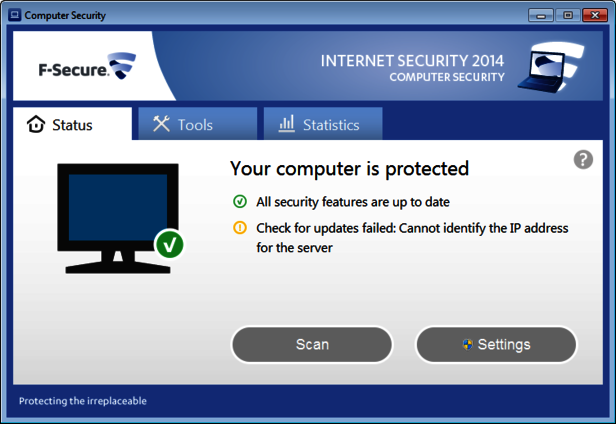
Task: Click the shield icon on Settings button
Action: (467, 344)
